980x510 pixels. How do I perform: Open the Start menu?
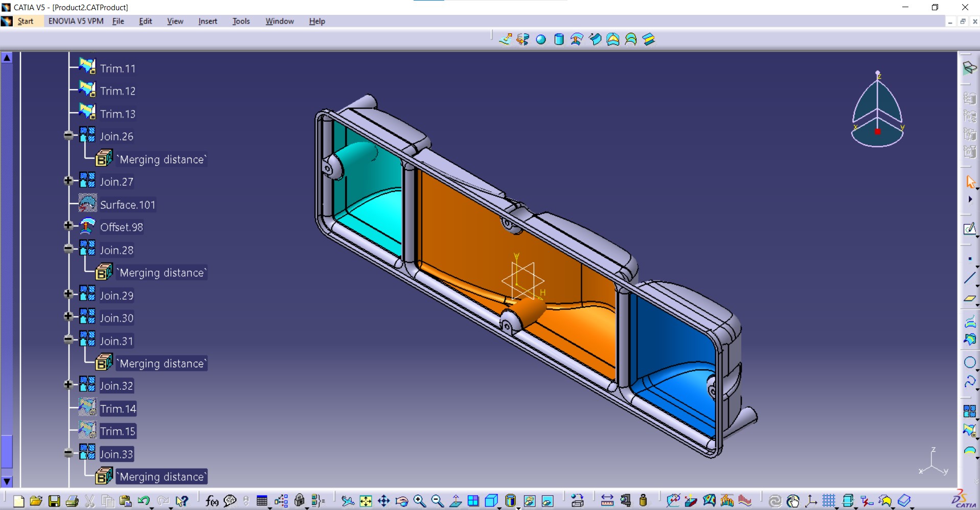[x=25, y=21]
